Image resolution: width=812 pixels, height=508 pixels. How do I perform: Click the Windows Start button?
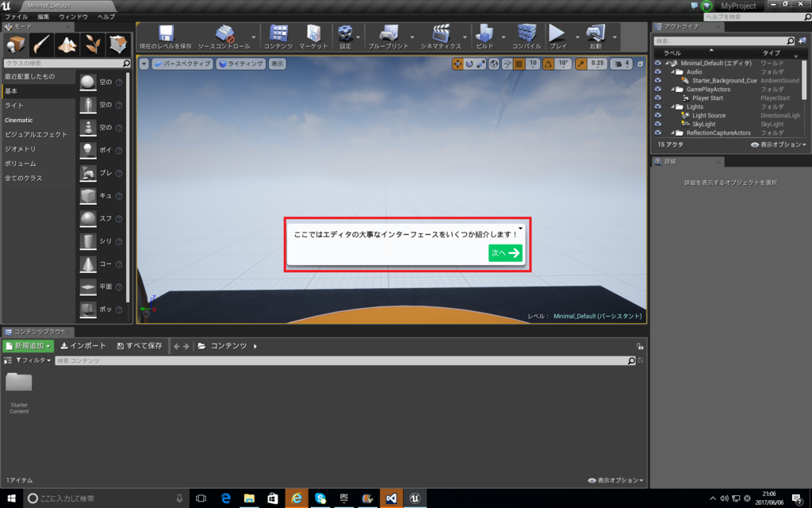tap(11, 498)
